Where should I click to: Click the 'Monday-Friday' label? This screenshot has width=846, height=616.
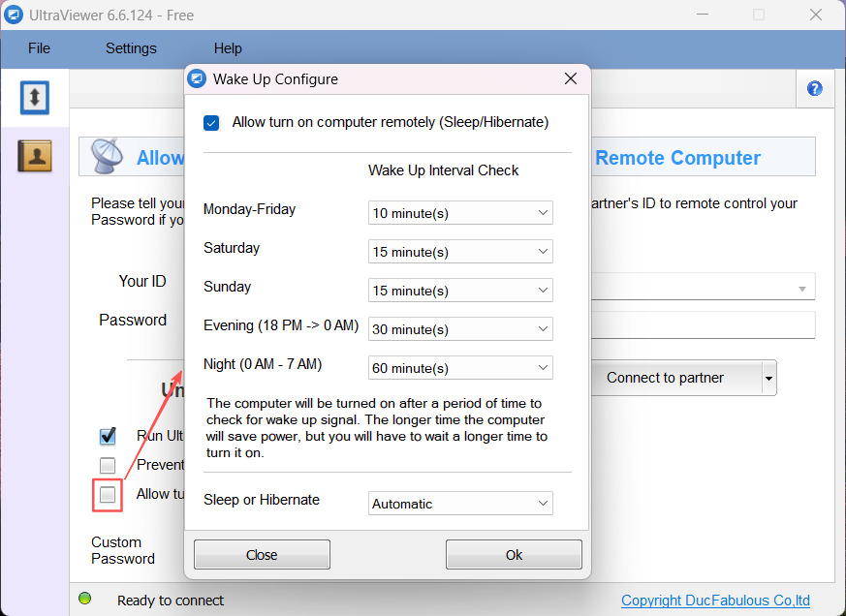249,209
